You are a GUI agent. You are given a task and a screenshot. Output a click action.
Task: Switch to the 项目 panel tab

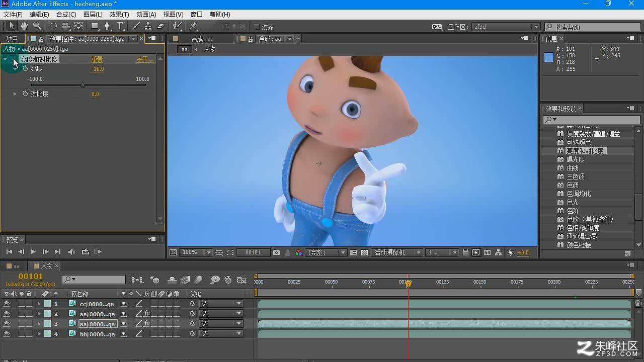click(x=12, y=39)
